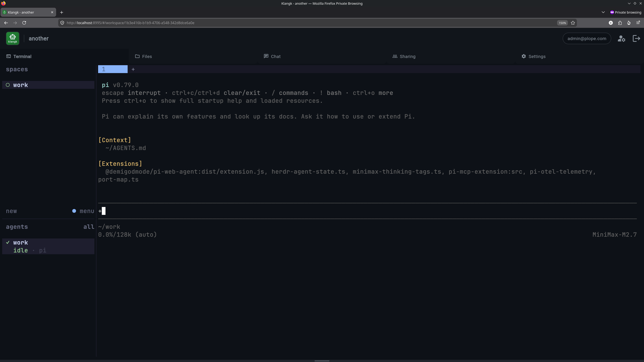Select terminal tab 1

pyautogui.click(x=113, y=69)
